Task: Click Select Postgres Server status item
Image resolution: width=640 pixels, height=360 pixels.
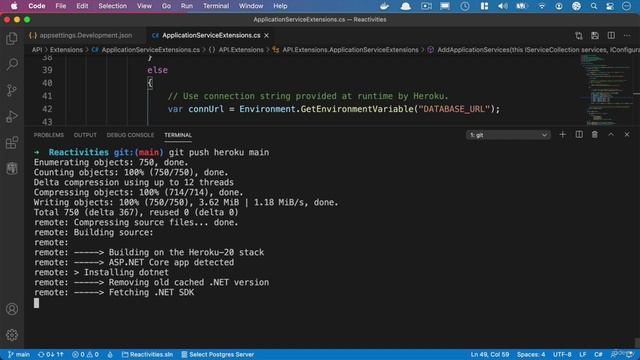Action: (x=218, y=354)
